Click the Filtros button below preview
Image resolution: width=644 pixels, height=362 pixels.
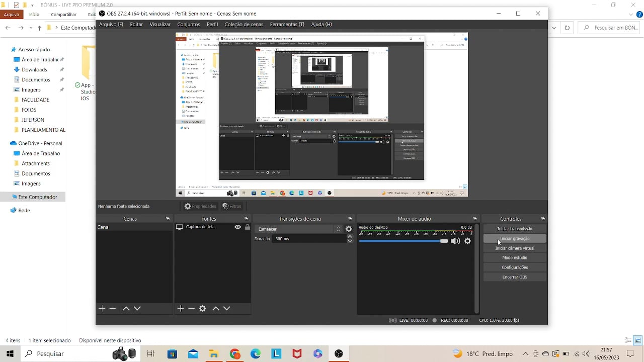click(x=232, y=206)
